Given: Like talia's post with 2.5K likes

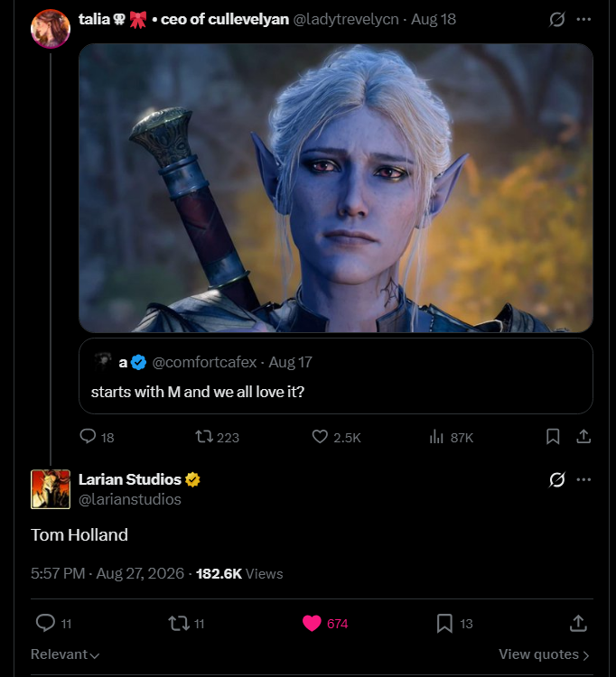Looking at the screenshot, I should point(336,437).
